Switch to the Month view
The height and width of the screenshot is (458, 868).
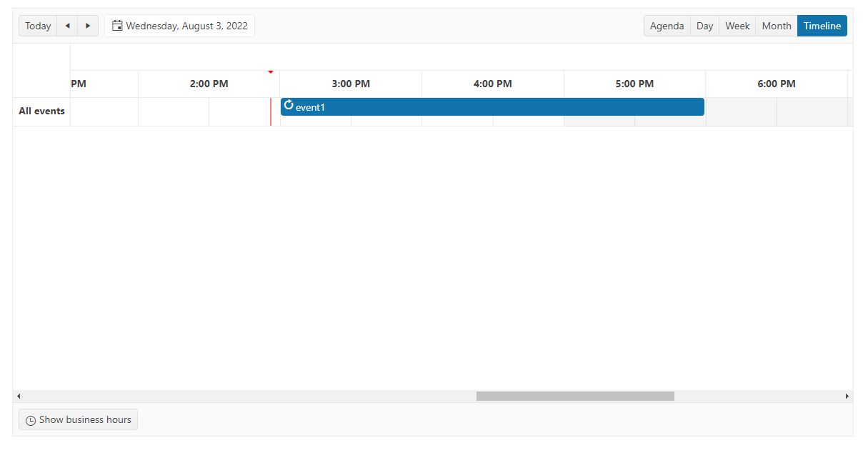click(776, 26)
